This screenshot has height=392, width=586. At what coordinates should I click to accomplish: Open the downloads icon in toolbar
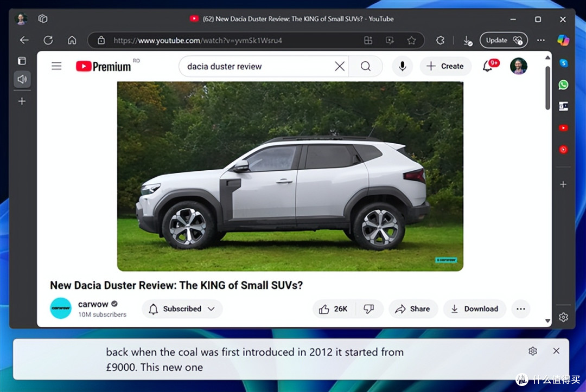(x=468, y=41)
